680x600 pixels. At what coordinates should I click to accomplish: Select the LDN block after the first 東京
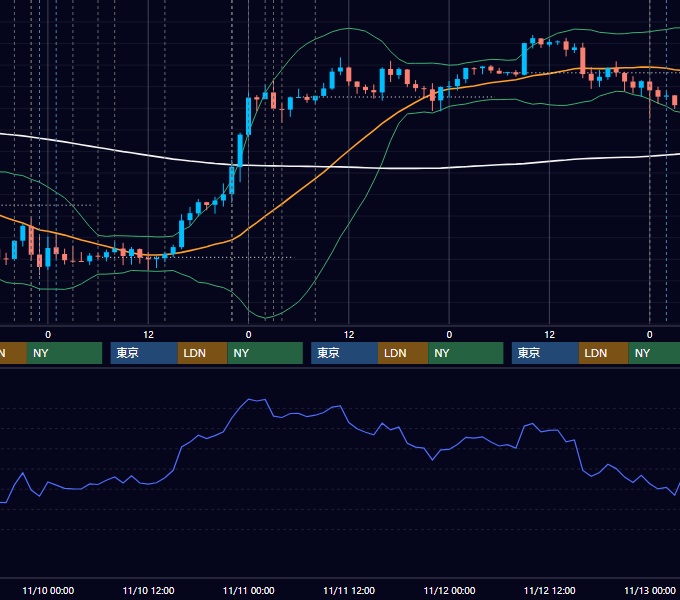[x=203, y=353]
